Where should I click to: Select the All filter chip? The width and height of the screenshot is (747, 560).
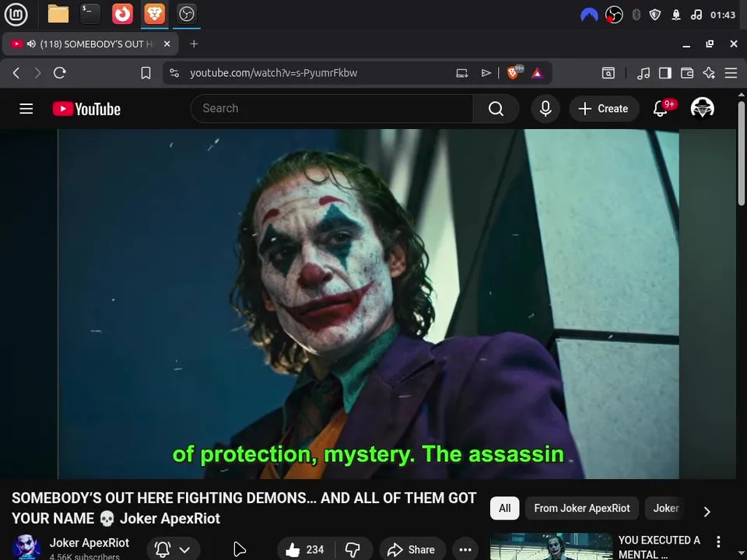point(504,508)
